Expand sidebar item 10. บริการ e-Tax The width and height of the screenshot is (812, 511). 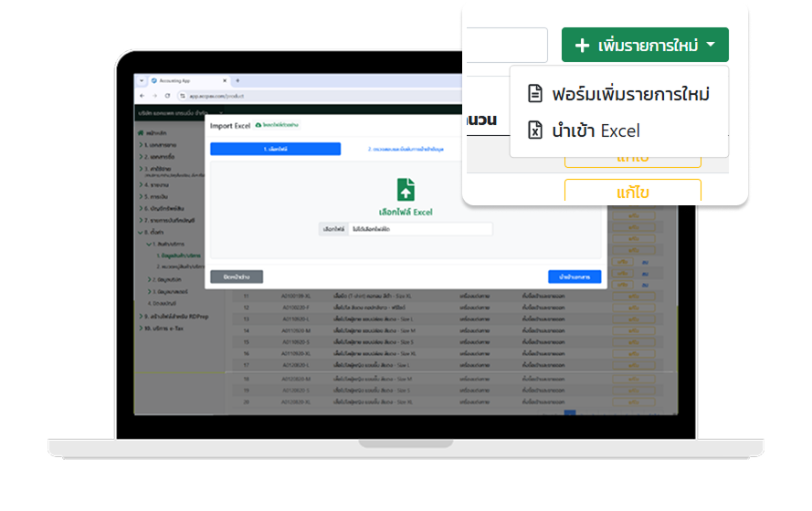(161, 328)
